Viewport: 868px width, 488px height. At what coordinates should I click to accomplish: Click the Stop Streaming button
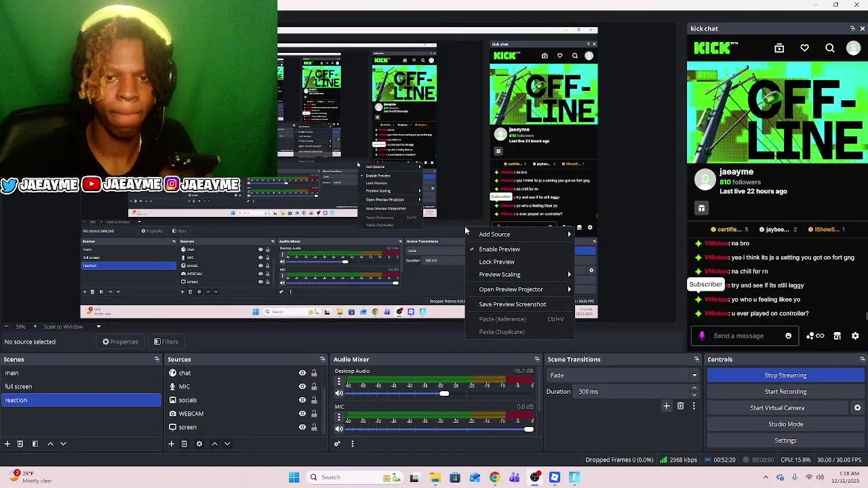tap(786, 375)
